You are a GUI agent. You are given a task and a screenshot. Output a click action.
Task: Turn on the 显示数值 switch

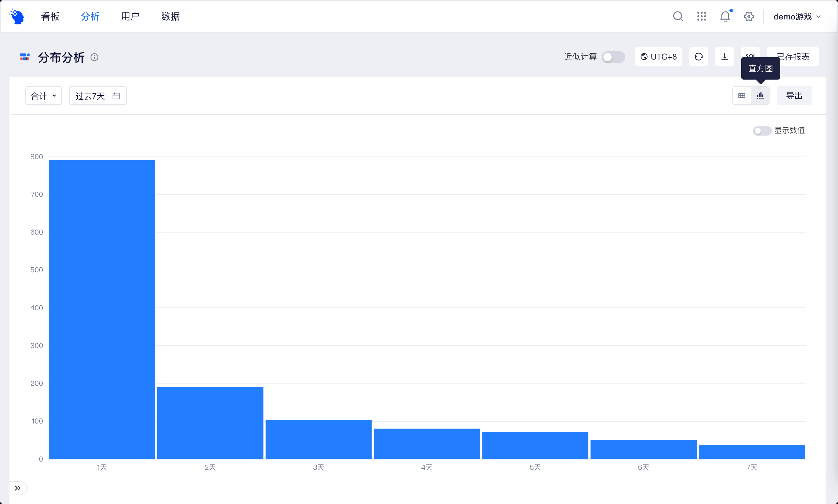762,131
